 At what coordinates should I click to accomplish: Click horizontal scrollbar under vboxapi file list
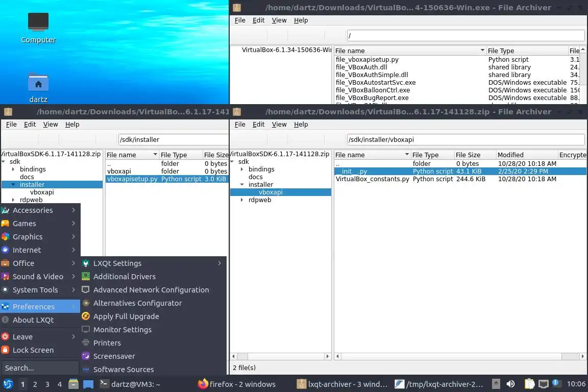[460, 356]
